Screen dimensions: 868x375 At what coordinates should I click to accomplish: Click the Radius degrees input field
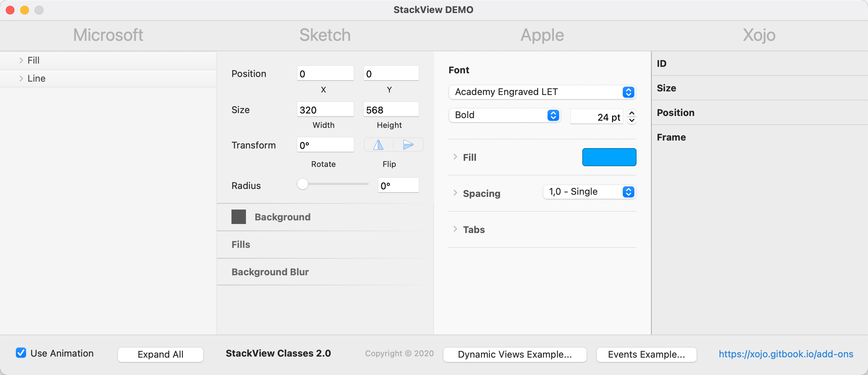398,185
